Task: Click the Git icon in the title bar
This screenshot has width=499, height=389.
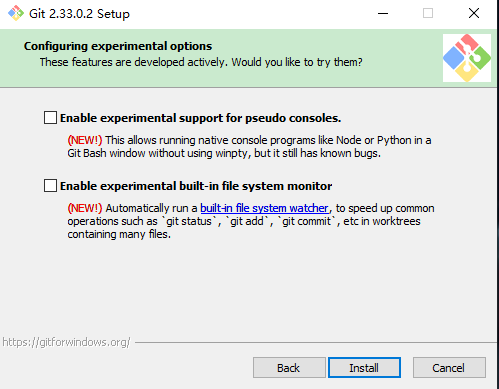Action: click(x=16, y=13)
